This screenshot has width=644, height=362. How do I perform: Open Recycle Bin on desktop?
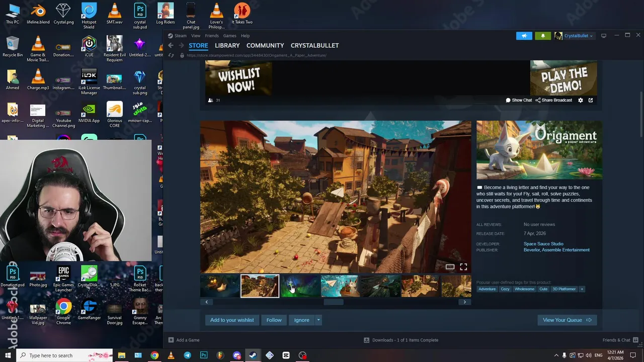(x=13, y=47)
